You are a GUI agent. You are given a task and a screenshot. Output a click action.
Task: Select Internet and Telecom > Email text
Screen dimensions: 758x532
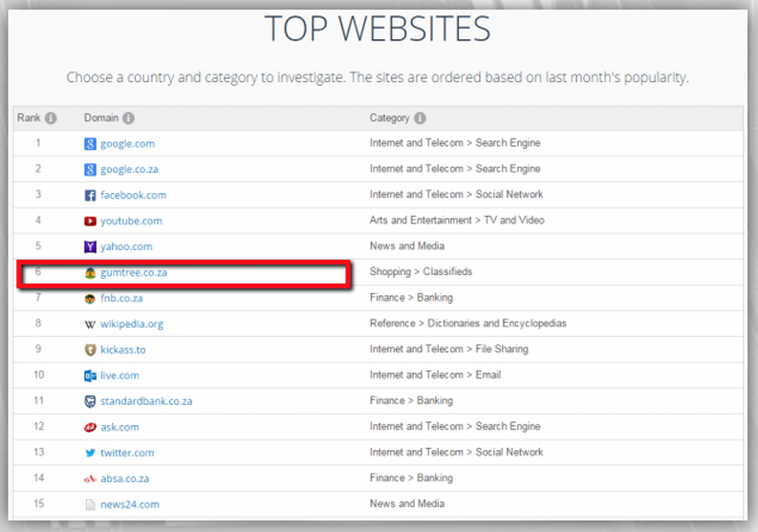pyautogui.click(x=435, y=375)
